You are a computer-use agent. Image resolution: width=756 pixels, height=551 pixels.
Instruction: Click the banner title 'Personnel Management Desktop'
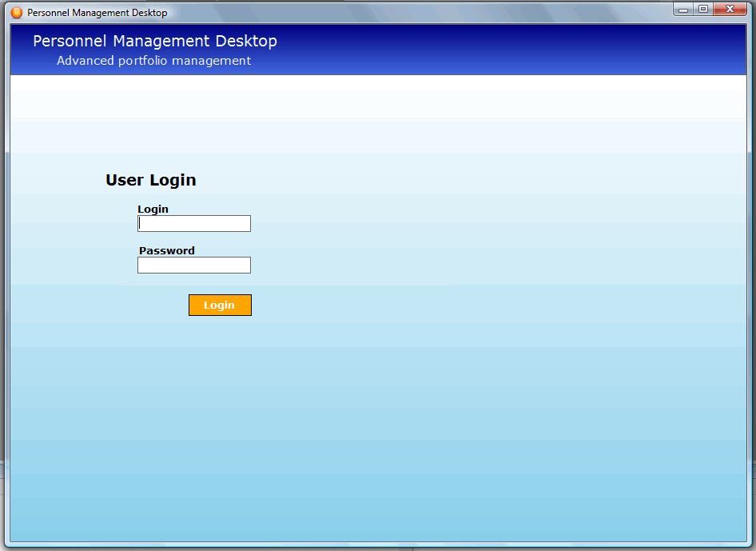155,41
